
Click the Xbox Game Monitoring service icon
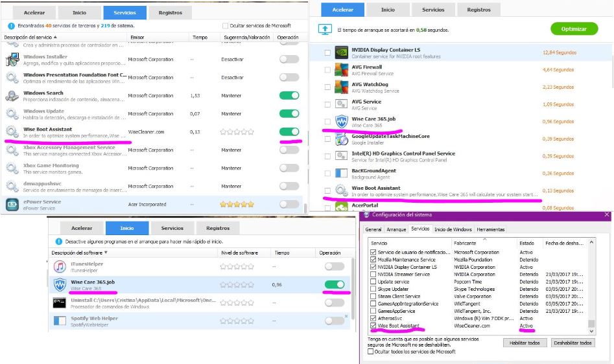12,168
